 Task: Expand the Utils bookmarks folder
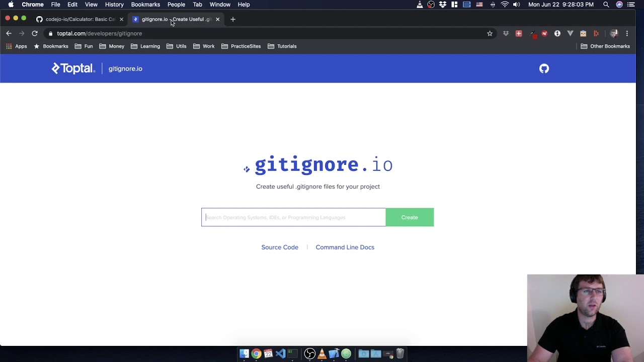coord(177,46)
